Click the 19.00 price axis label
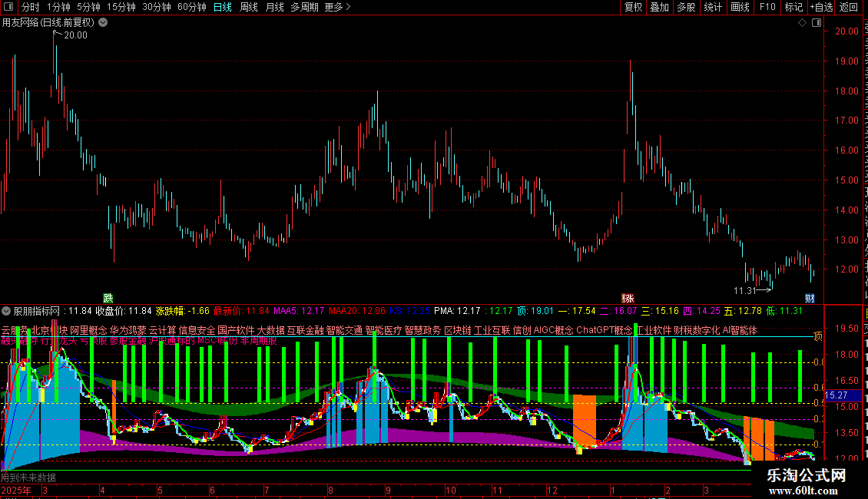Image resolution: width=868 pixels, height=499 pixels. 847,61
